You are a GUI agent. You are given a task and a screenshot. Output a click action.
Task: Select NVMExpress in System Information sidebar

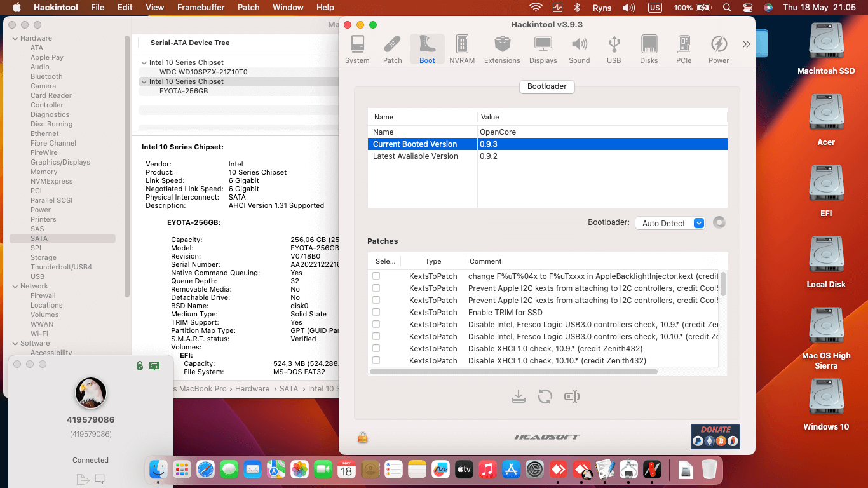click(51, 181)
